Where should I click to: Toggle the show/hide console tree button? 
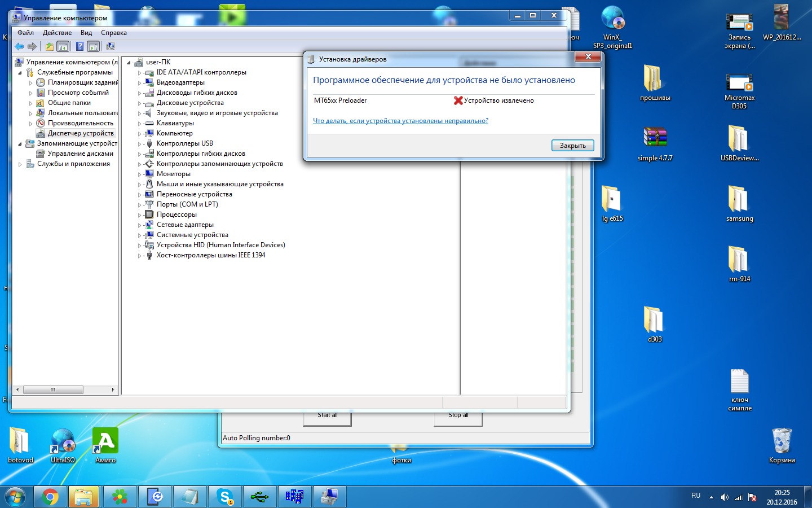(x=63, y=46)
